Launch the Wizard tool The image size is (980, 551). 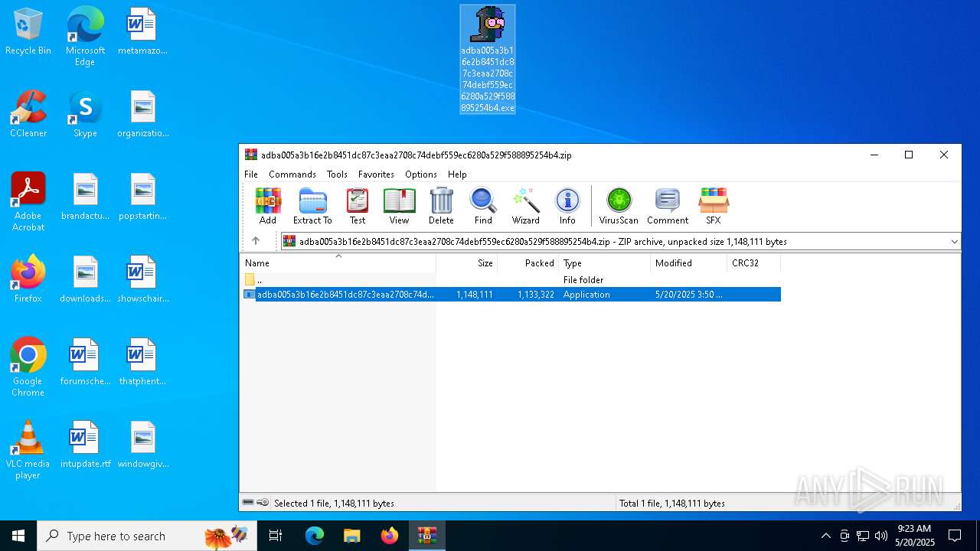click(x=526, y=206)
